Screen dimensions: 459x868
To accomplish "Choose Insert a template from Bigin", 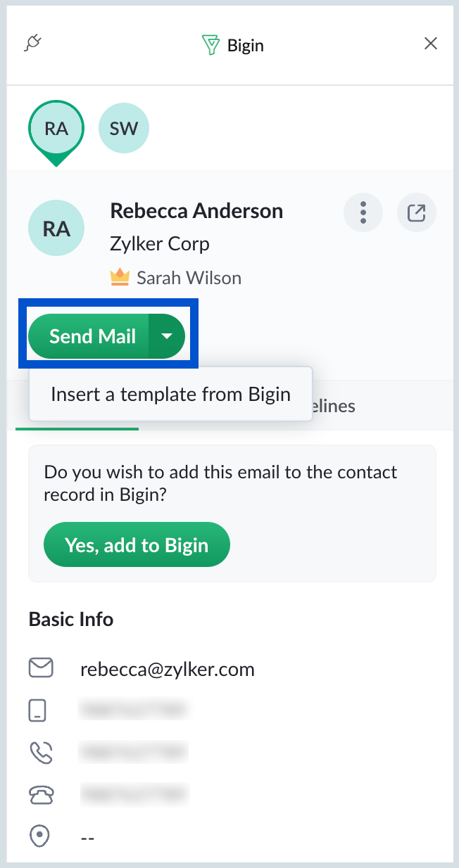I will (170, 394).
